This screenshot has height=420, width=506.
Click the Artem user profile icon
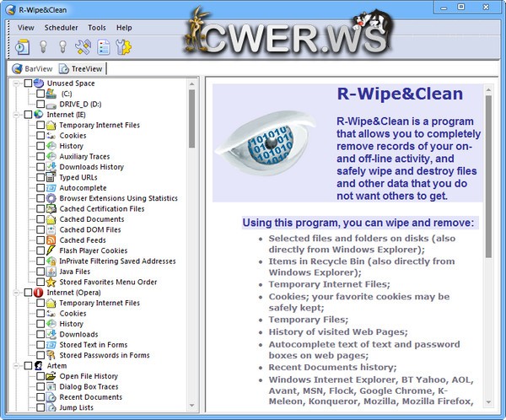39,365
